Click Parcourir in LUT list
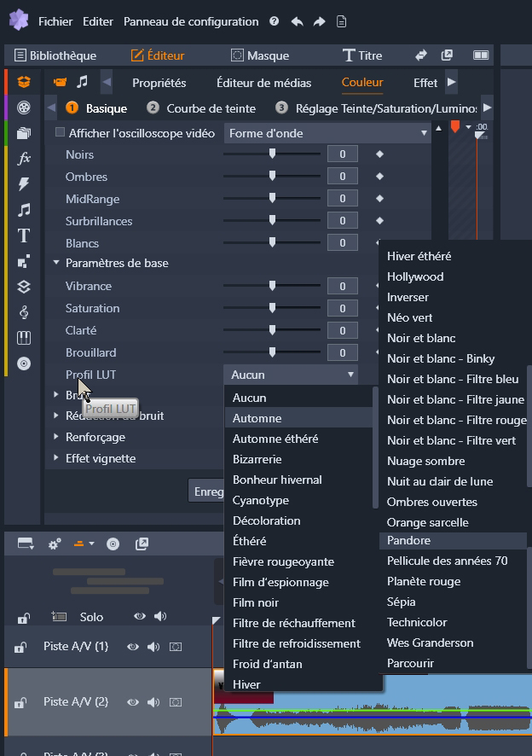The image size is (532, 756). point(410,664)
